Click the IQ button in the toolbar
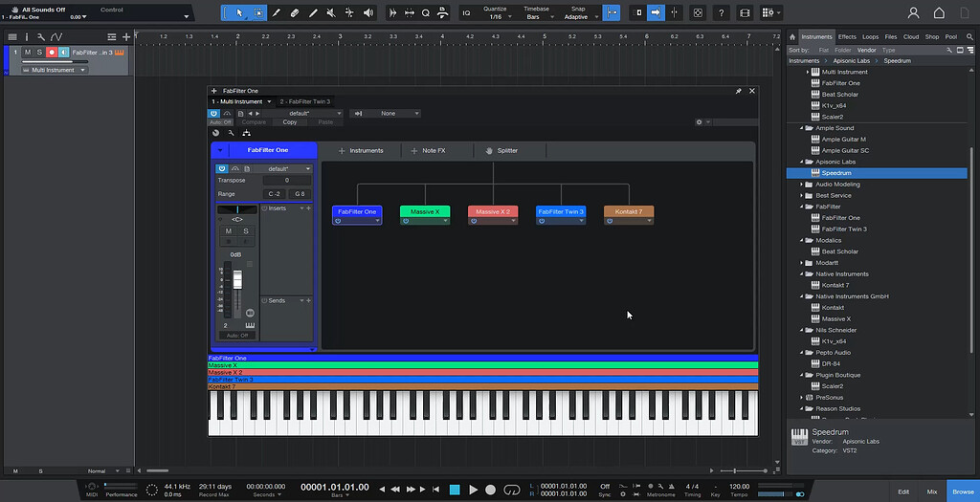The height and width of the screenshot is (502, 980). pyautogui.click(x=466, y=12)
